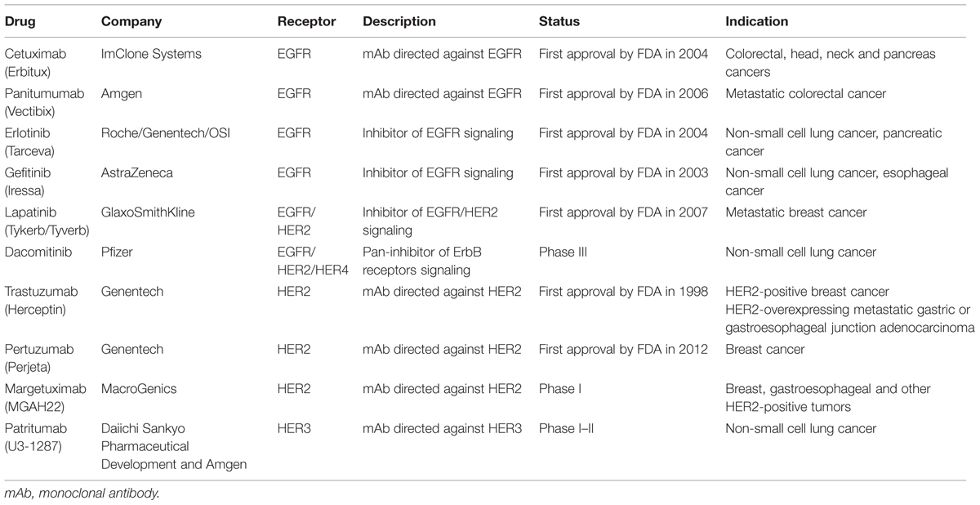This screenshot has height=505, width=980.
Task: Select the Pfizer company cell
Action: coord(115,252)
